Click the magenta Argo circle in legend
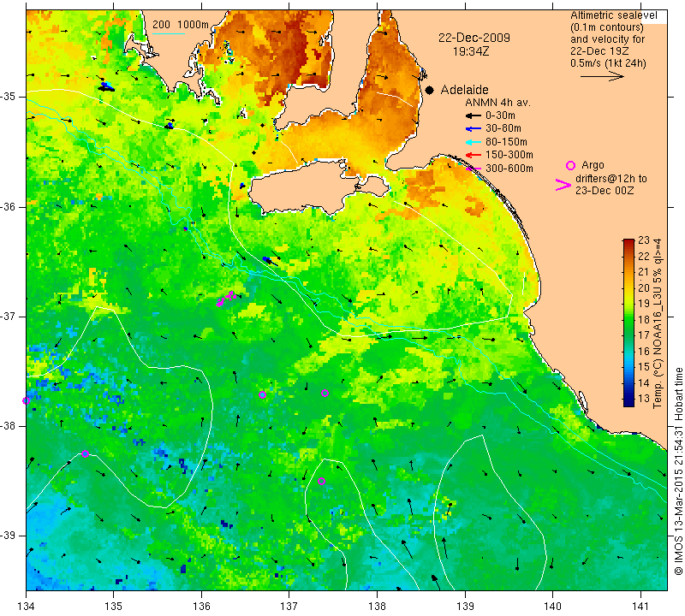685x616 pixels. click(x=570, y=165)
